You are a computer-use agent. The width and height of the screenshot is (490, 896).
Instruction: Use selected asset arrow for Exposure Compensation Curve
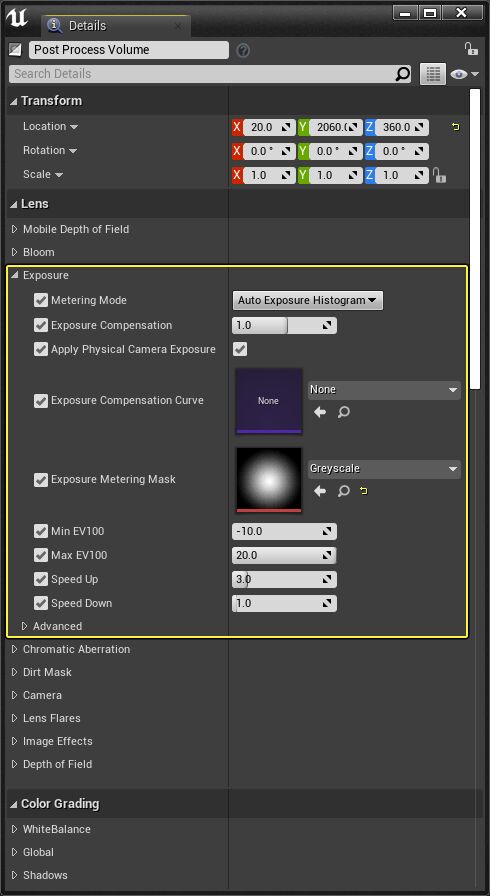click(320, 412)
